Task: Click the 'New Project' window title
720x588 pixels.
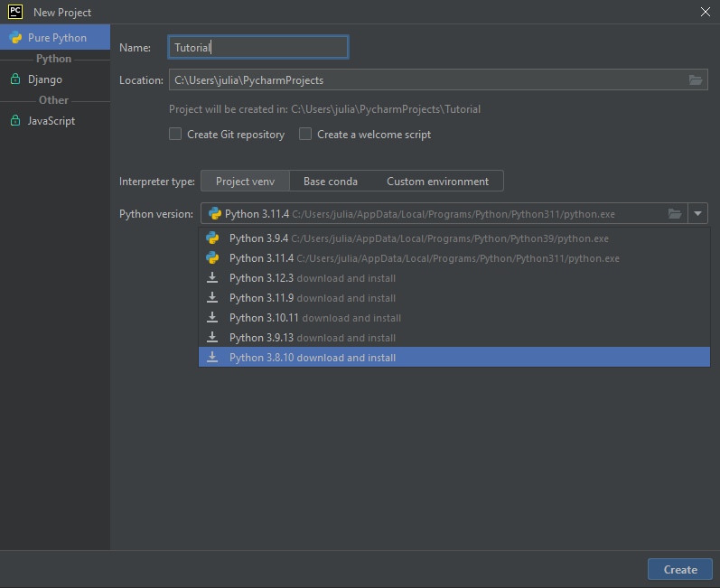Action: [62, 13]
